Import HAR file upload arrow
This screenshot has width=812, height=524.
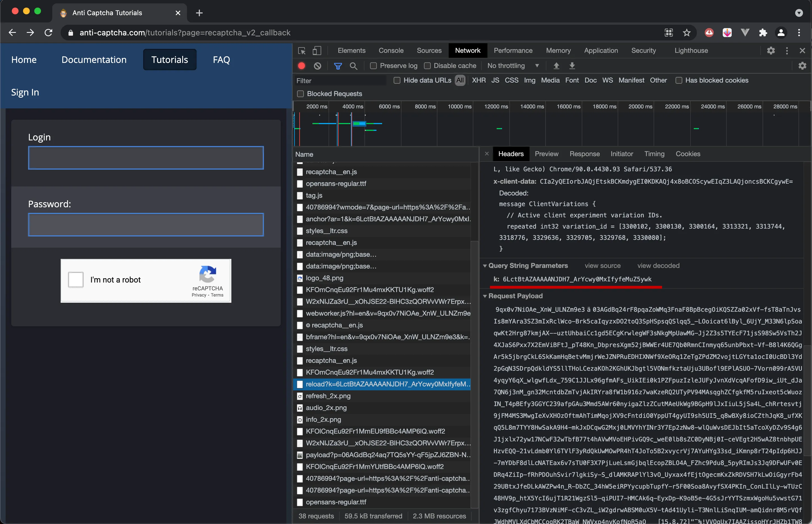[x=556, y=66]
